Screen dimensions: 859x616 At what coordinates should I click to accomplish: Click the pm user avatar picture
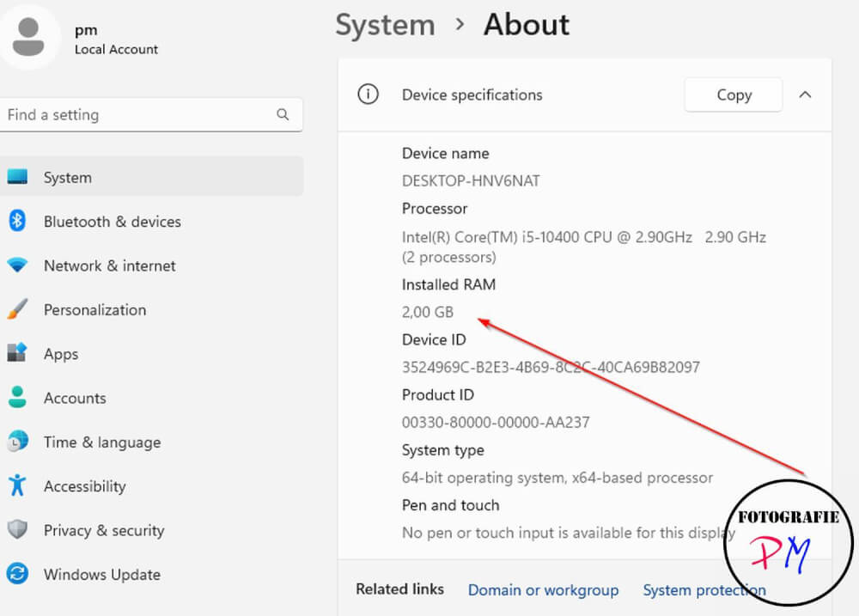(x=28, y=37)
